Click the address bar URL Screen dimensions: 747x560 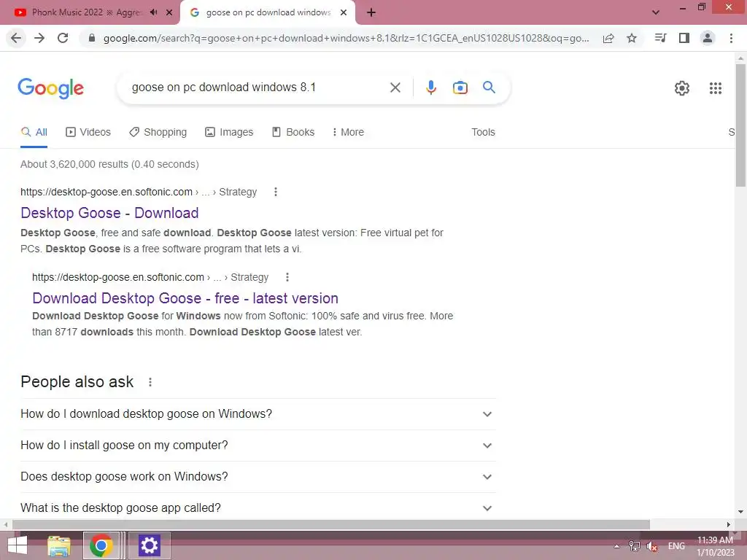pos(346,38)
